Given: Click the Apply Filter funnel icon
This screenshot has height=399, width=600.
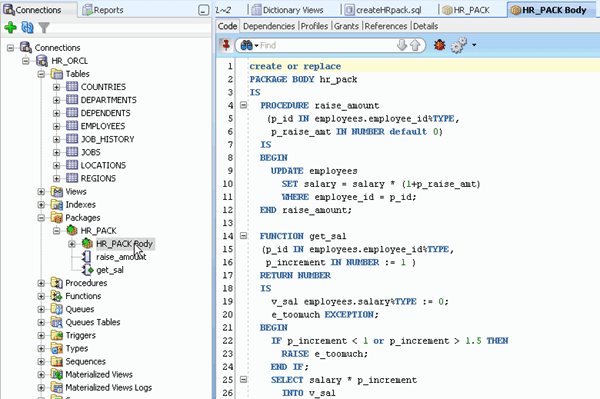Looking at the screenshot, I should [44, 28].
